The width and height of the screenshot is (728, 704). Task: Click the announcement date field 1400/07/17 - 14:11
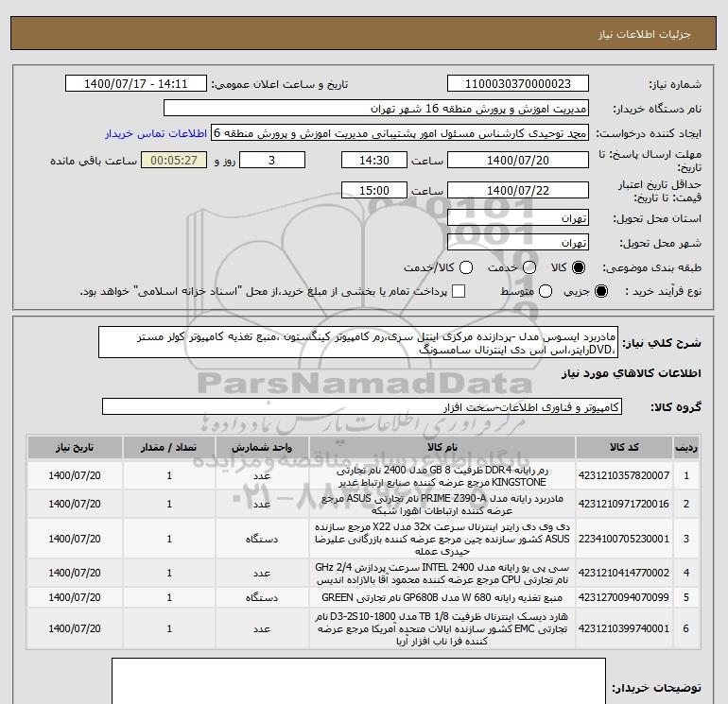click(x=136, y=83)
